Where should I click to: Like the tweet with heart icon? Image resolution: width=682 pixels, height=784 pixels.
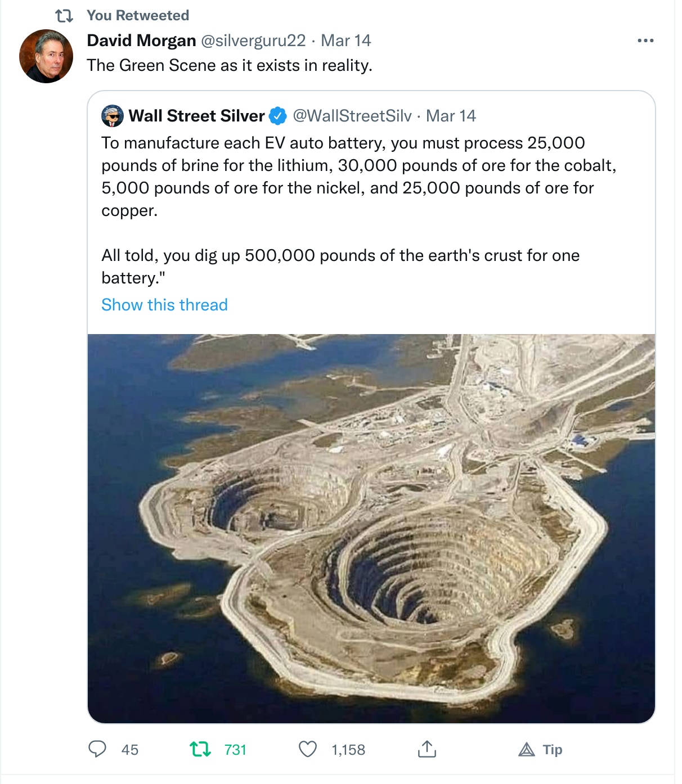tap(307, 749)
